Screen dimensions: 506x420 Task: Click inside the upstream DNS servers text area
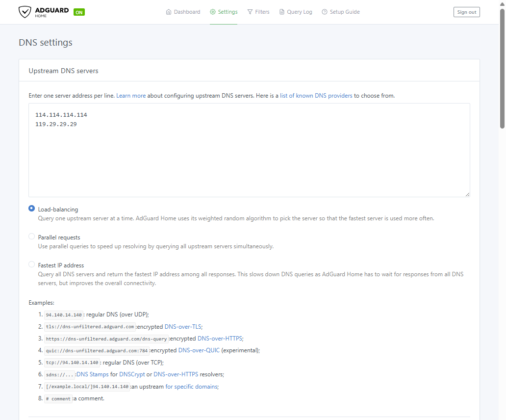coord(249,157)
